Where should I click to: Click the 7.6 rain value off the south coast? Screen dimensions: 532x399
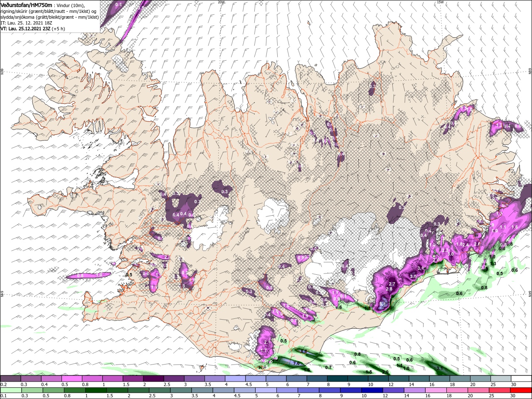(x=296, y=363)
